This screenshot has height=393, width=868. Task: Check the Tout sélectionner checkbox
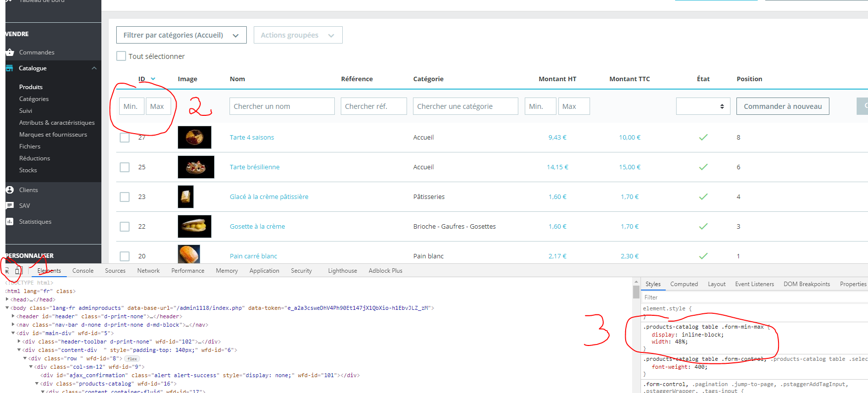click(x=121, y=56)
